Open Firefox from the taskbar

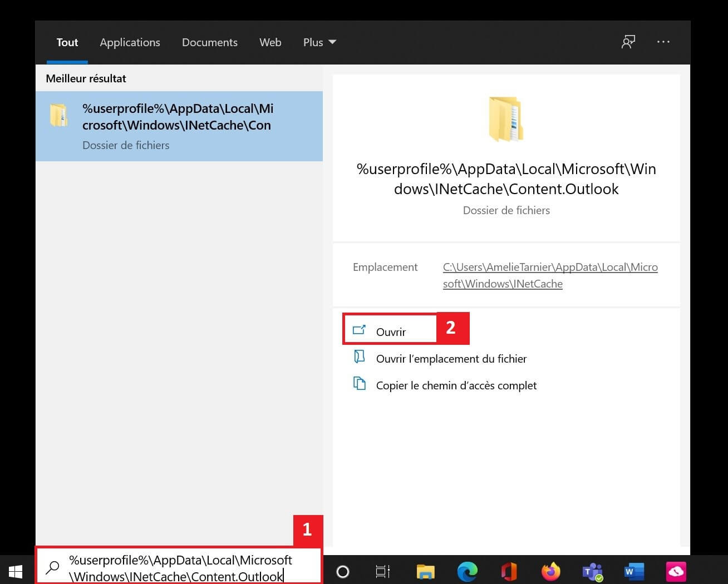550,571
